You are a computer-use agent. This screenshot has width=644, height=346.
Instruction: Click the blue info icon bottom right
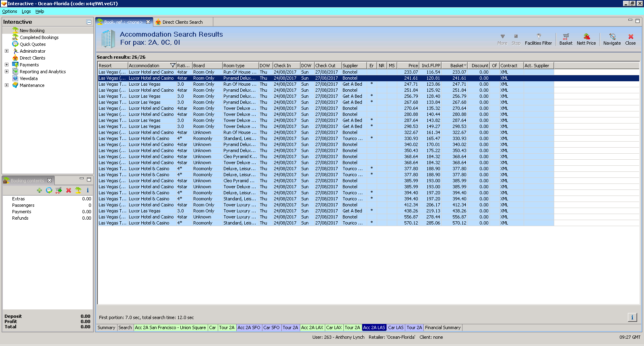click(632, 317)
